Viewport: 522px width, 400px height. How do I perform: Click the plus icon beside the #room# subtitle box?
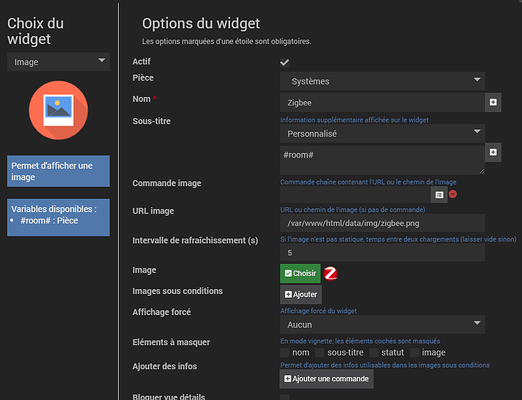493,152
